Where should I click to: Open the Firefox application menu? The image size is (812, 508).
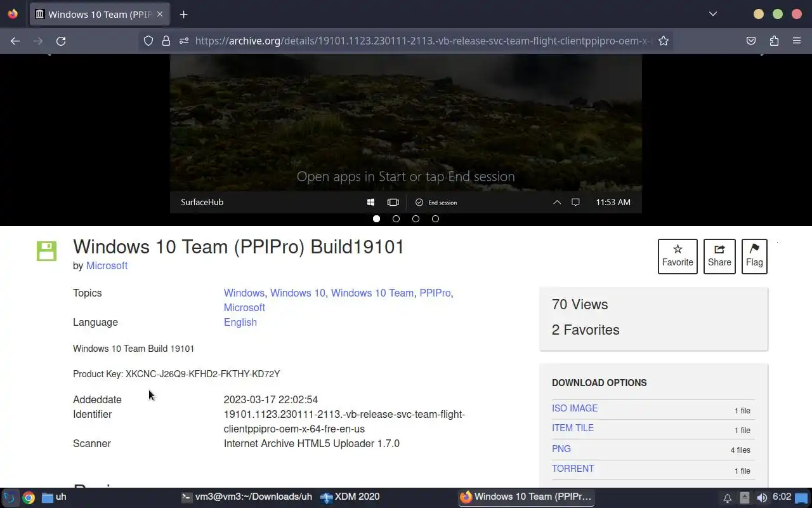pos(797,41)
